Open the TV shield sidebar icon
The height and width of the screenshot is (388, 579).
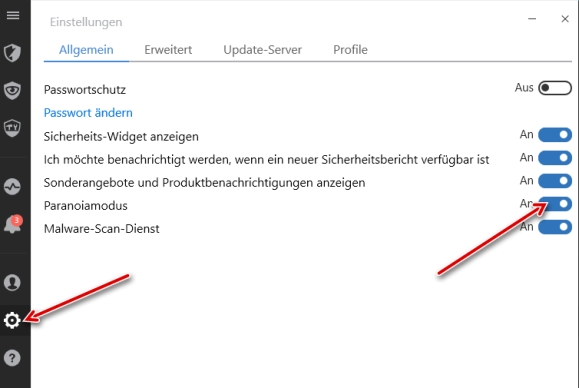pyautogui.click(x=12, y=128)
